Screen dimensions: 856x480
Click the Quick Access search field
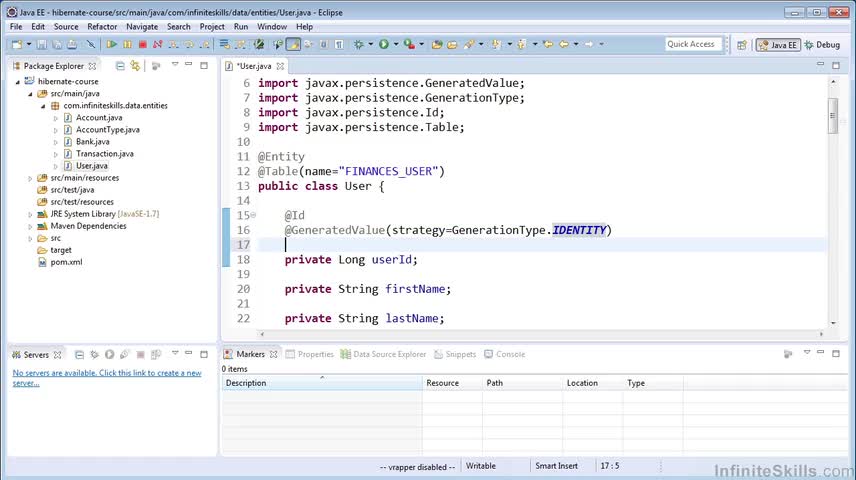692,44
